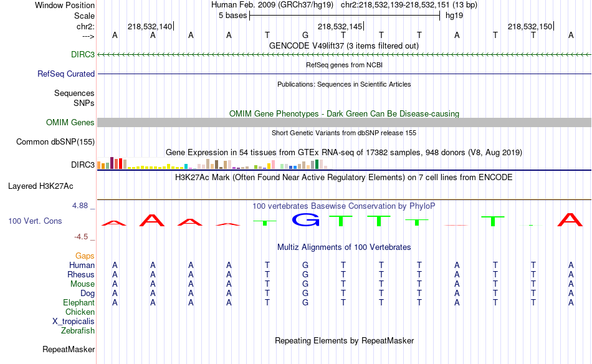Click the RepeatMasker track label
Screen dimensions: 592x364
[69, 349]
